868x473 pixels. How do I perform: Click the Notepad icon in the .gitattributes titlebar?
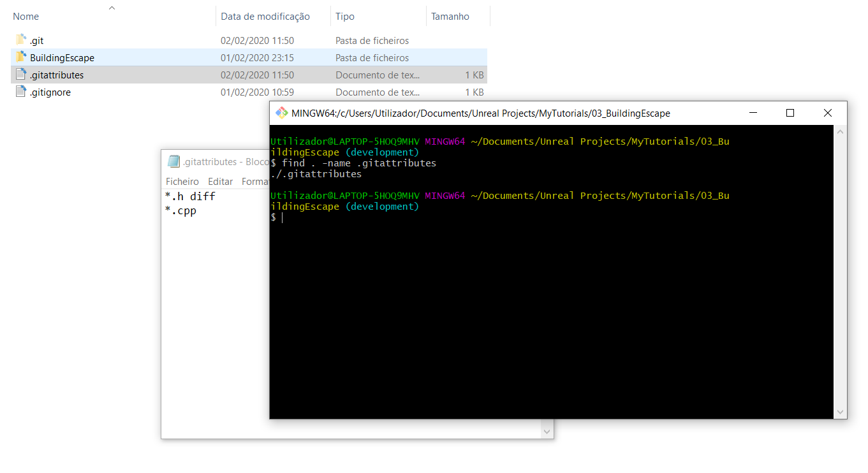[173, 161]
